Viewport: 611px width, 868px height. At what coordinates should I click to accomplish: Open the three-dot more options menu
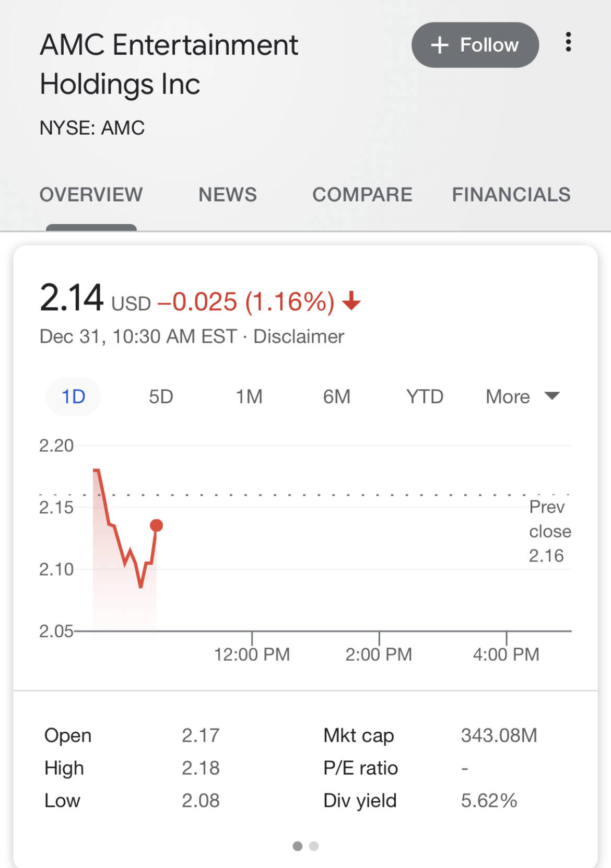pos(568,42)
